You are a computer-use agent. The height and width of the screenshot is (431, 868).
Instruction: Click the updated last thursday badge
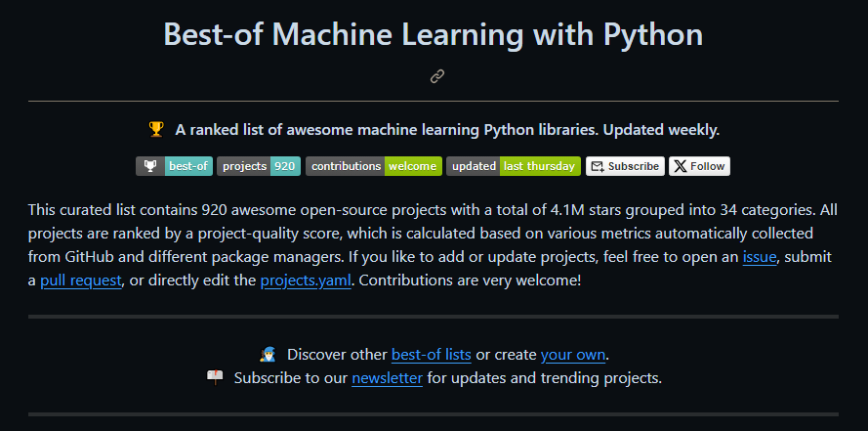[514, 166]
